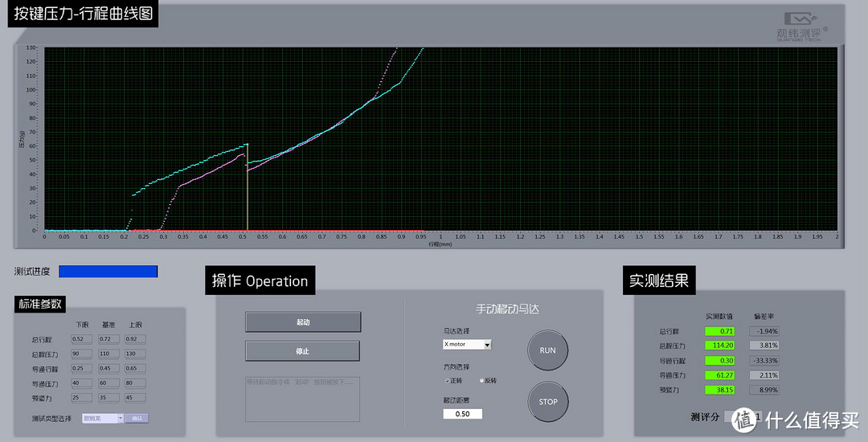Click 总行程 lower limit field 0.52
Screen dimensions: 868x442
(81, 339)
